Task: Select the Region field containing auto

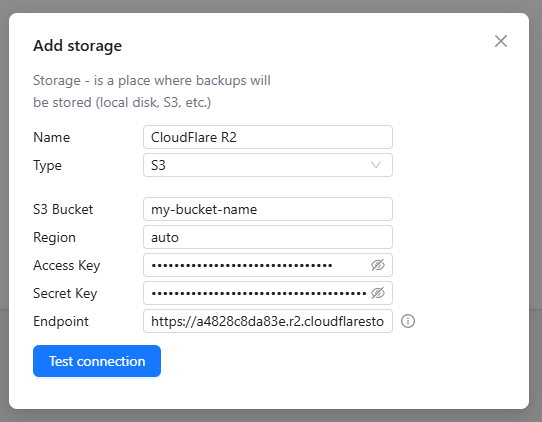Action: 268,237
